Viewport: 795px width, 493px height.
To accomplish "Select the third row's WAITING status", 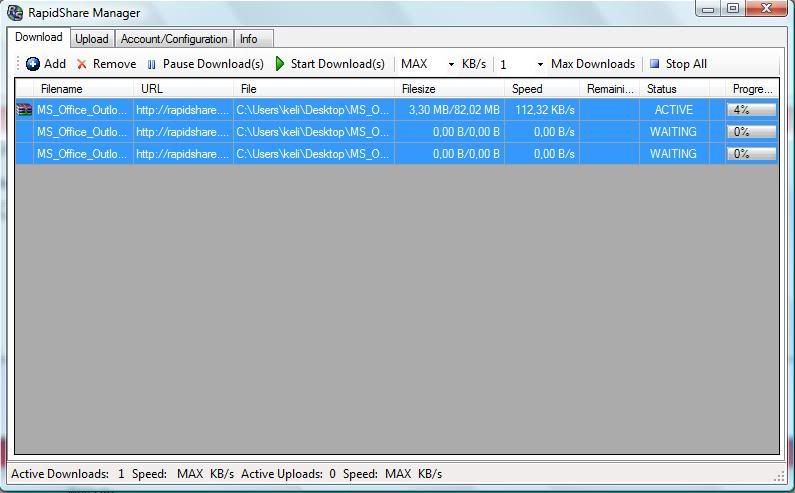I will tap(674, 154).
